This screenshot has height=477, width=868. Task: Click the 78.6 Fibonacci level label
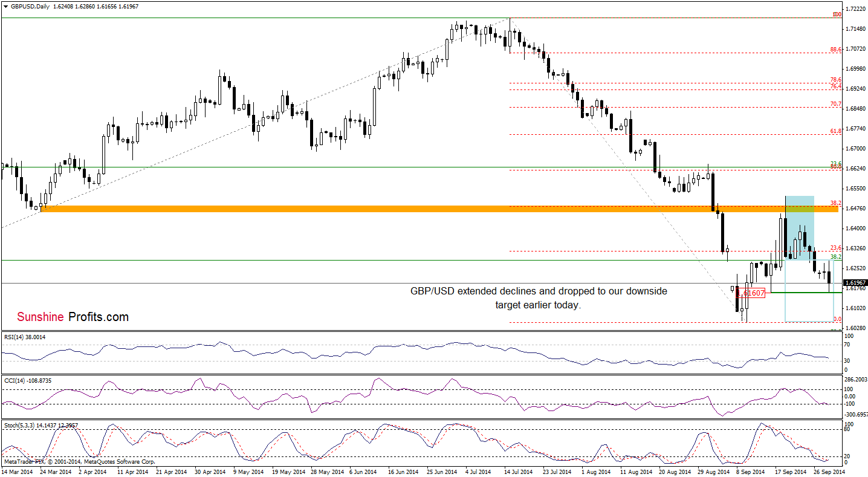836,80
